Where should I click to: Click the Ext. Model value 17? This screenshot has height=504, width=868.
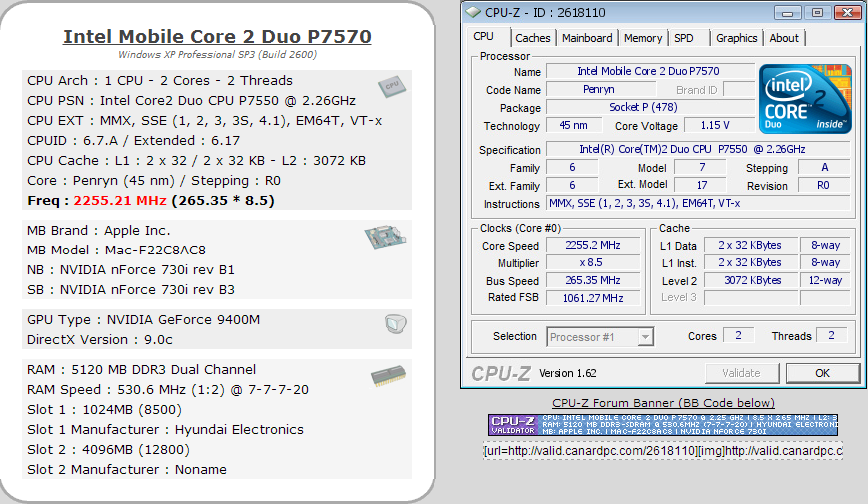[x=702, y=186]
